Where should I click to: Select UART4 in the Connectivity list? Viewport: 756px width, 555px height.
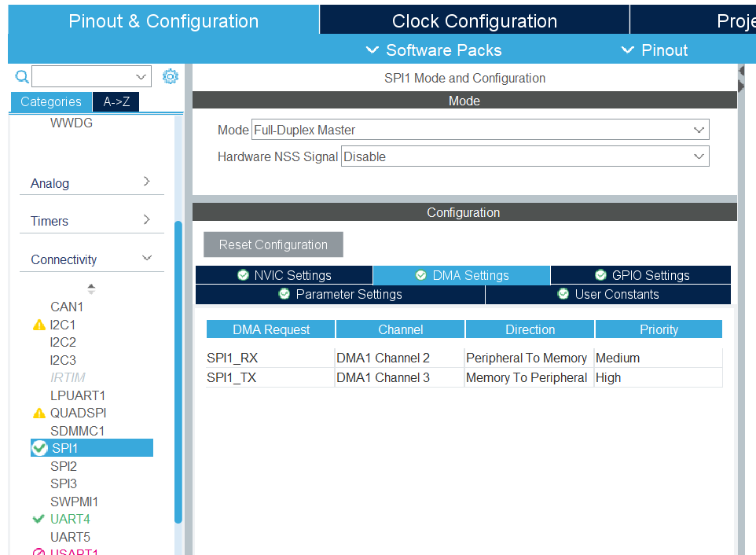click(70, 519)
